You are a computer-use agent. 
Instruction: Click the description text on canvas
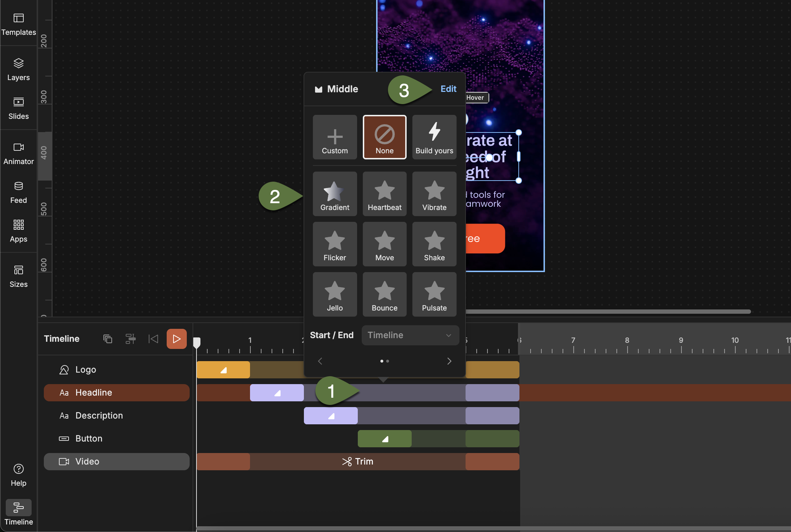[x=485, y=199]
